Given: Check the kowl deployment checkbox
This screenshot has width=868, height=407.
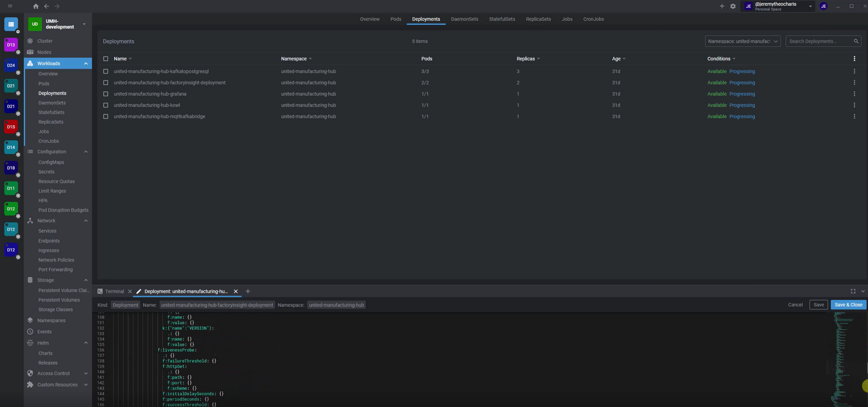Looking at the screenshot, I should point(105,105).
